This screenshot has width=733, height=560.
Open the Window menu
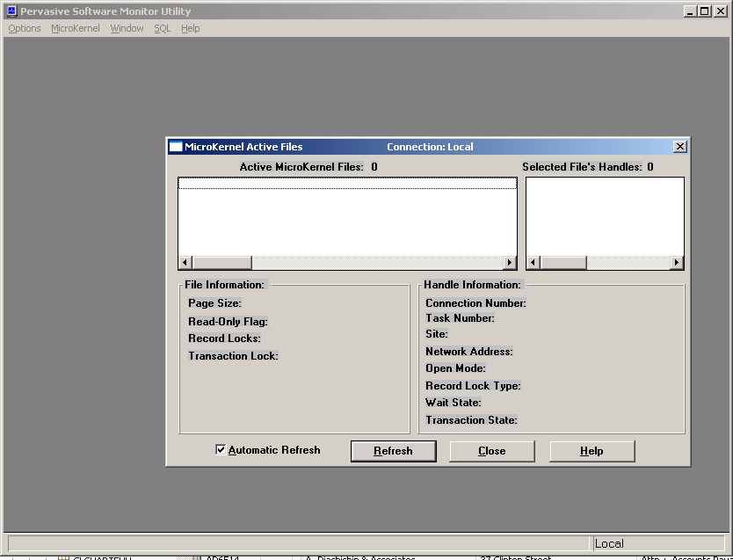127,28
